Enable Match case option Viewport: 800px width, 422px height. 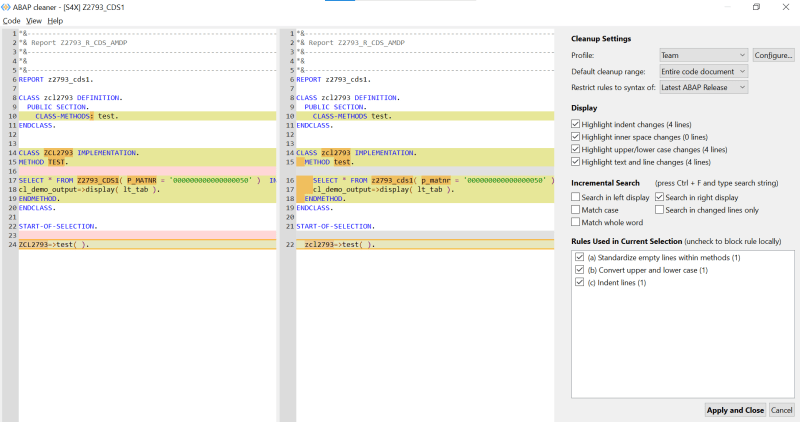[576, 210]
